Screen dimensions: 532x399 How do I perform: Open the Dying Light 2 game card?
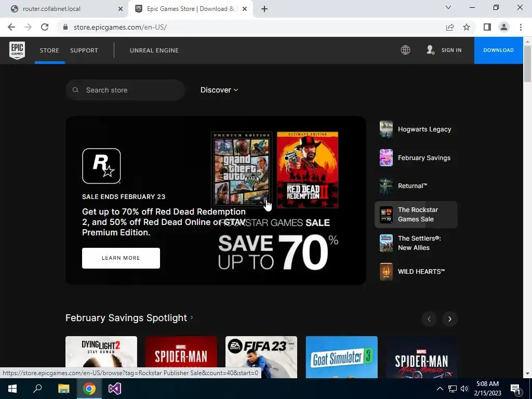pos(101,357)
